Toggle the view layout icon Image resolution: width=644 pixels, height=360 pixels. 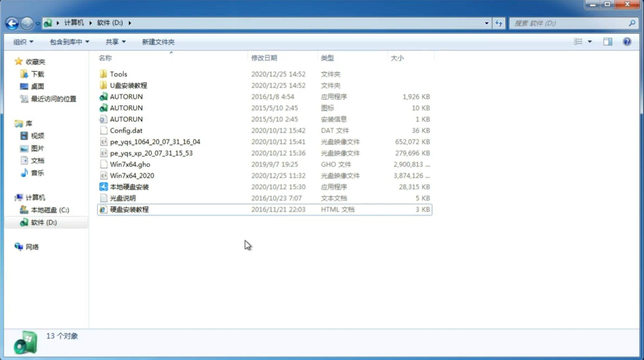point(581,41)
